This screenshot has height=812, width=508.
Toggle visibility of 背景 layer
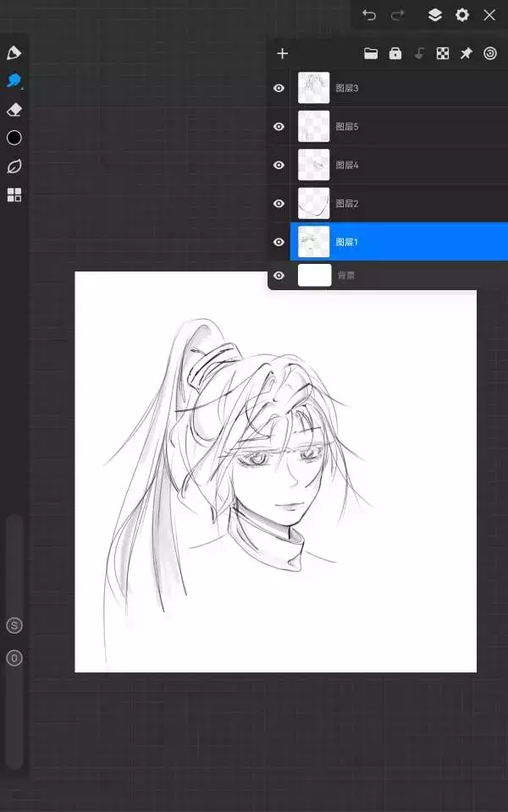[x=279, y=275]
